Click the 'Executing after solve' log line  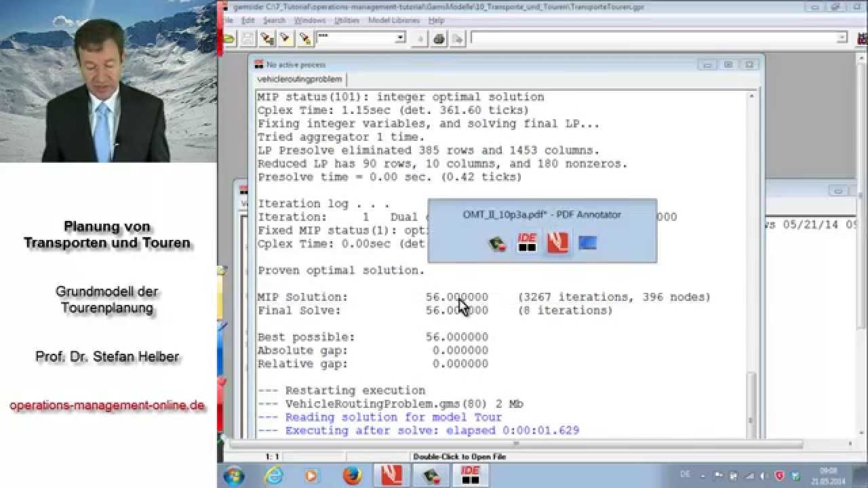pos(418,431)
